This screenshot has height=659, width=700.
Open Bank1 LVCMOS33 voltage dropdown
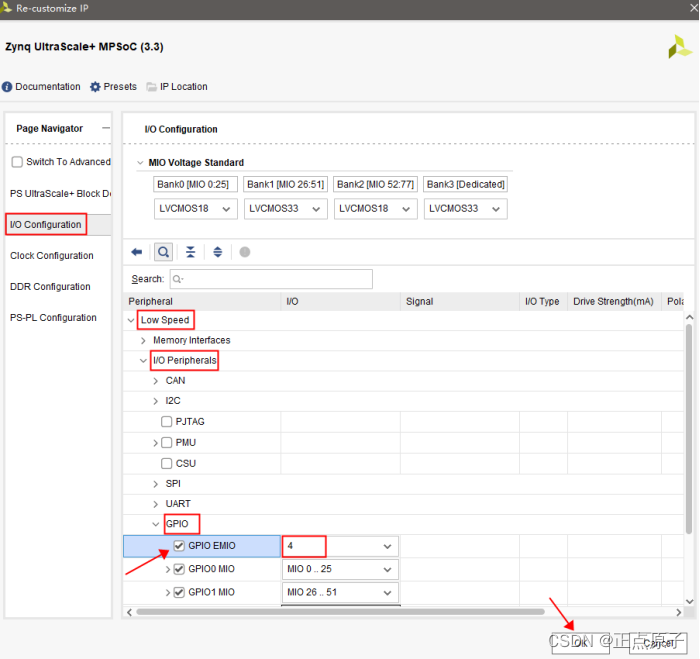pyautogui.click(x=286, y=209)
